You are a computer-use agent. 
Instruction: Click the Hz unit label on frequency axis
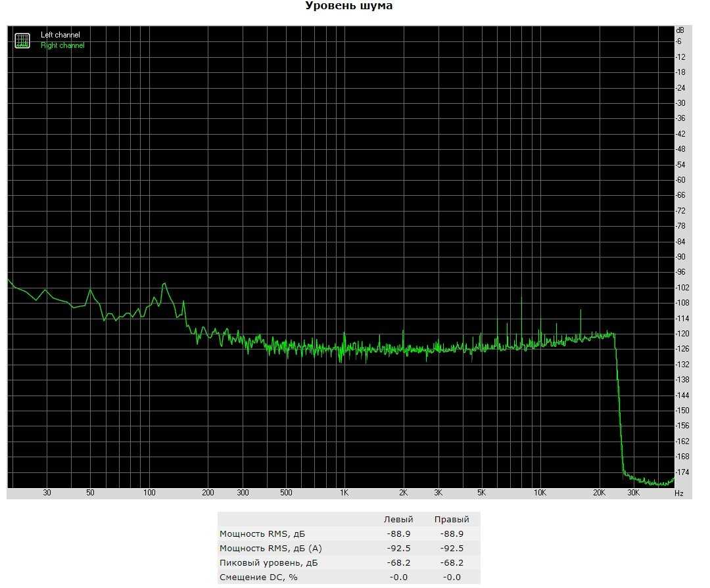point(678,493)
